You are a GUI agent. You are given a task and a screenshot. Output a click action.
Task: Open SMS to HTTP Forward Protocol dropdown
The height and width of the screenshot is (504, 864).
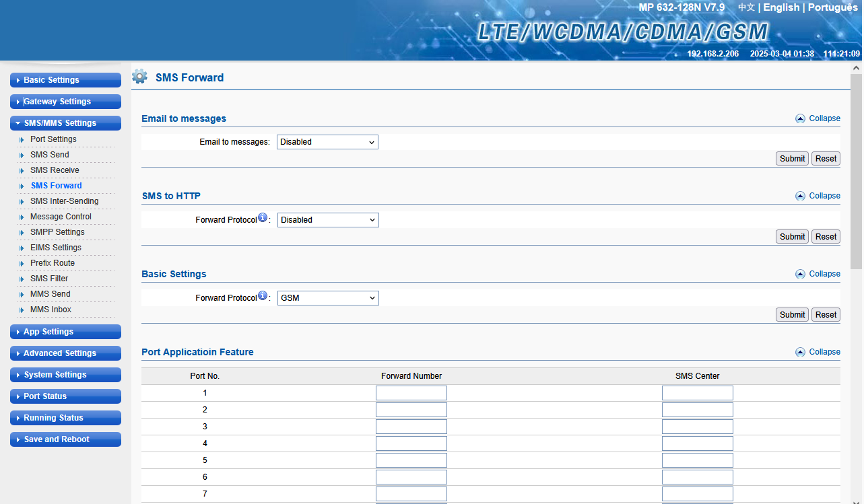point(328,220)
